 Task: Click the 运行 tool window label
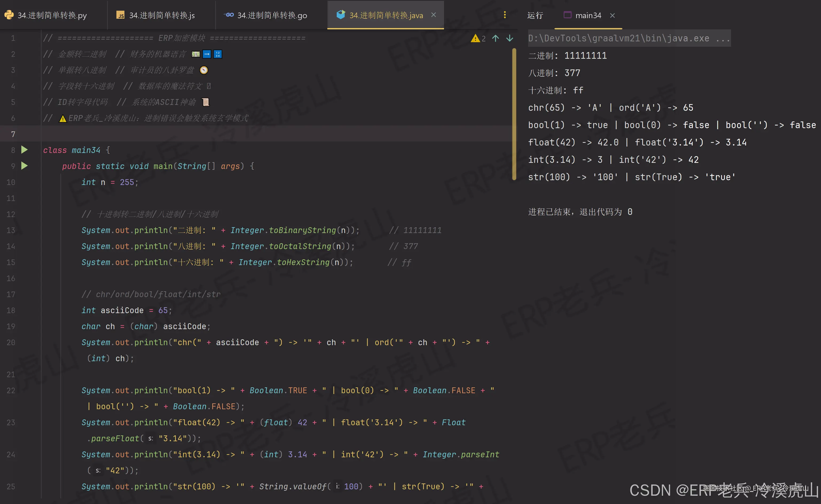pos(535,15)
